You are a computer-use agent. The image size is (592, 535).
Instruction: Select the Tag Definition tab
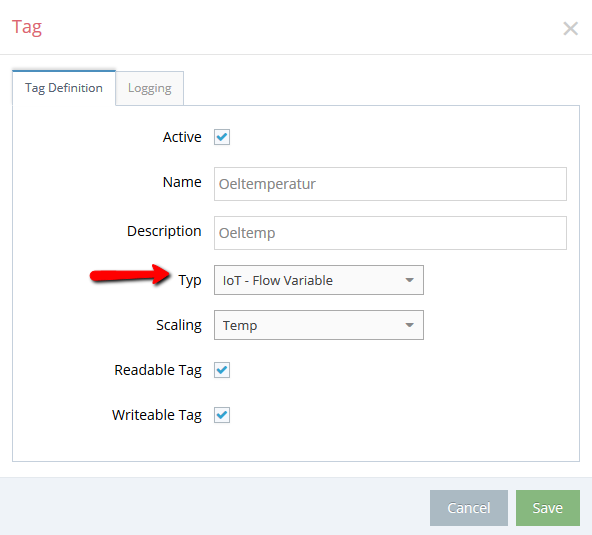click(64, 88)
